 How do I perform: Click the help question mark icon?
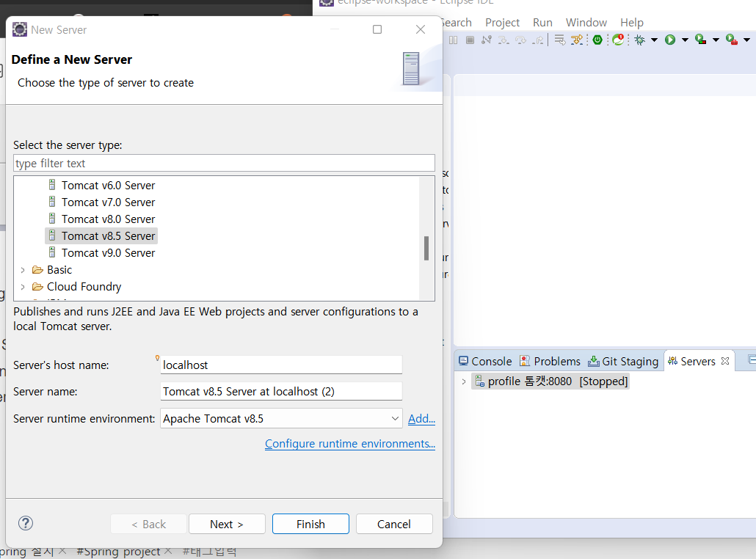point(26,523)
